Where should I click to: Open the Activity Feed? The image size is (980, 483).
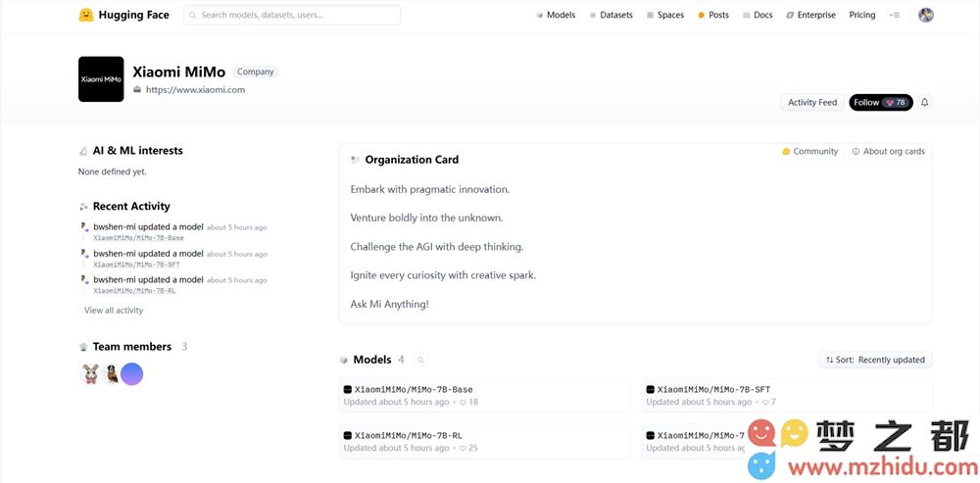[x=812, y=103]
